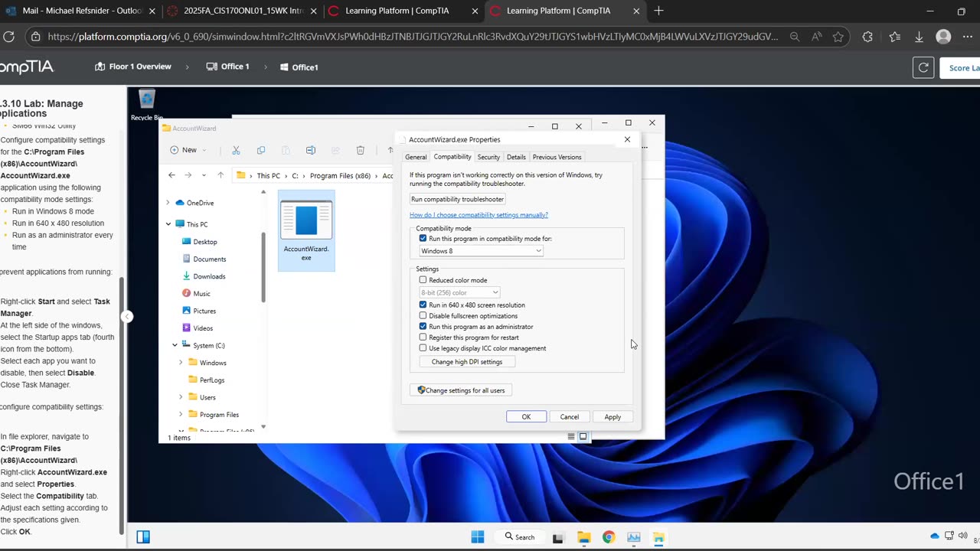Click Change settings for all users button
Viewport: 980px width, 551px height.
[461, 390]
